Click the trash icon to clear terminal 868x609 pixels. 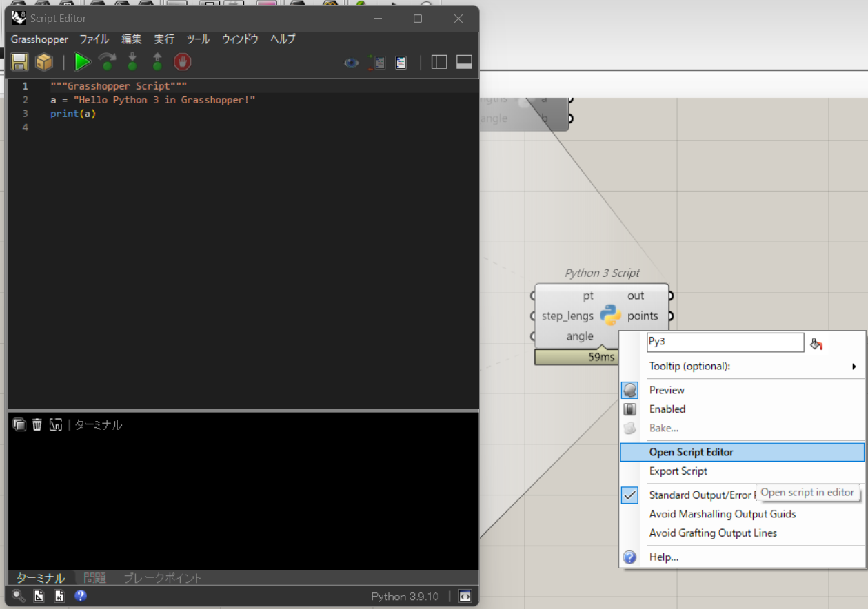pyautogui.click(x=37, y=425)
